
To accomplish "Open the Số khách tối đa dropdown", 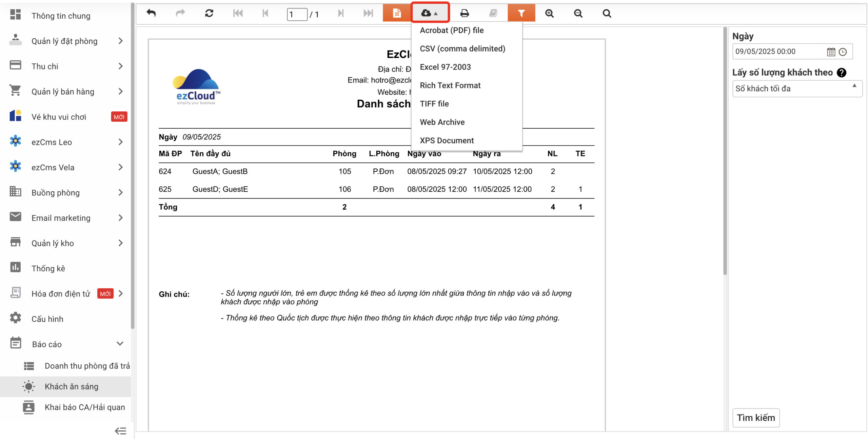I will [x=797, y=89].
